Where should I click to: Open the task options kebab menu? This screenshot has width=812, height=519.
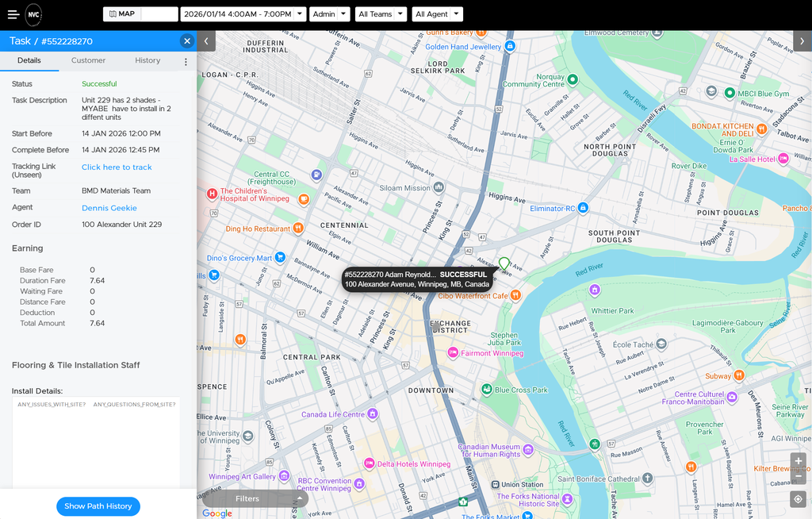[x=186, y=62]
